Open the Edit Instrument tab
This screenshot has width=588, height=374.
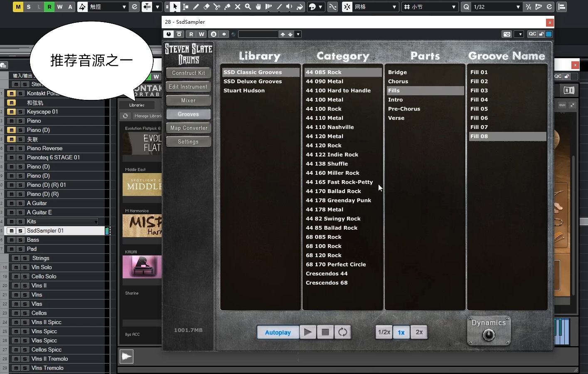click(188, 87)
